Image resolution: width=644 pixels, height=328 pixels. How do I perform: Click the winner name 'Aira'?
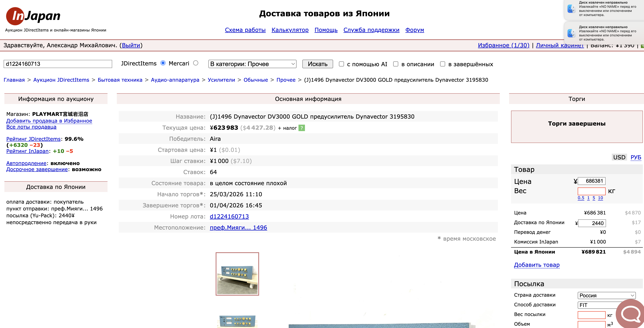click(215, 139)
